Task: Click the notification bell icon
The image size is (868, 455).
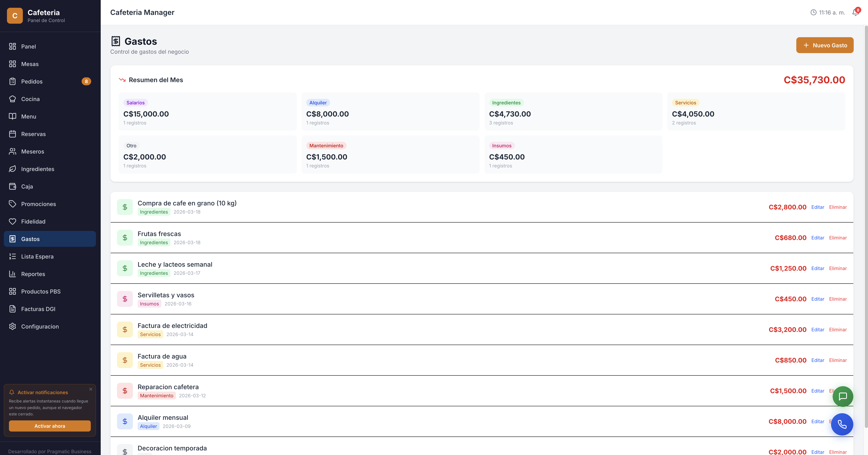Action: (x=855, y=13)
